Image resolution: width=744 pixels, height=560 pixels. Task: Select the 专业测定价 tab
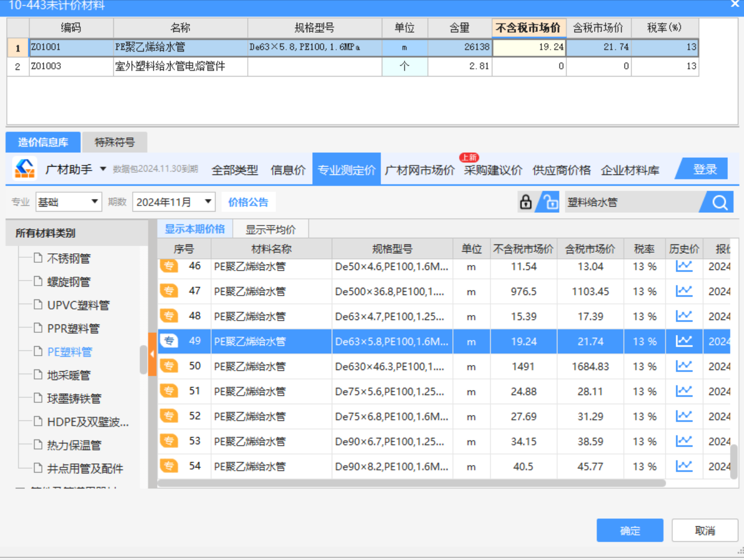(346, 169)
